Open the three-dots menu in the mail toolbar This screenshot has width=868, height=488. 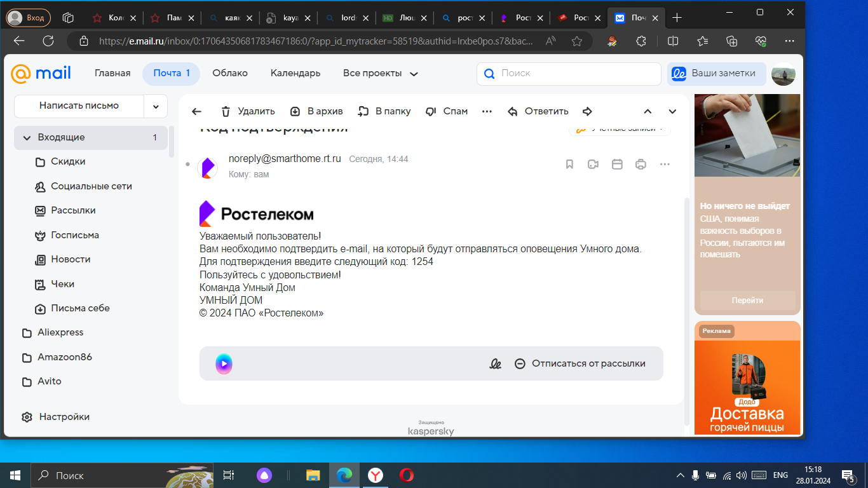[x=487, y=111]
